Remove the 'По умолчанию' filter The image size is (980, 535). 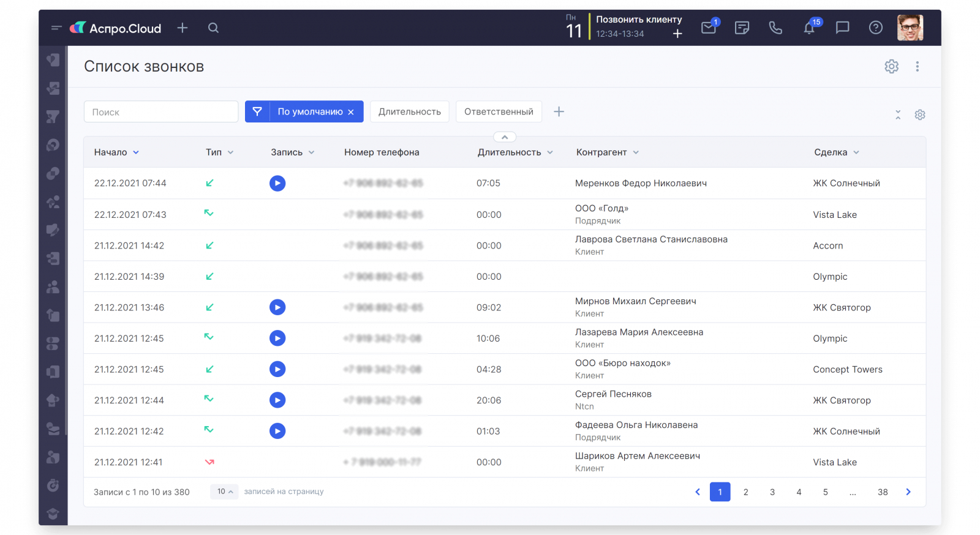351,112
